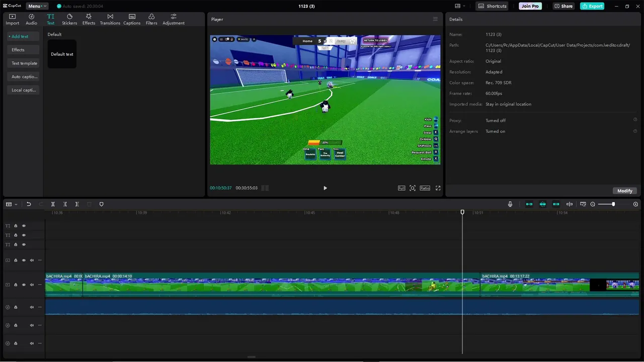Open more options for main video track
The height and width of the screenshot is (362, 644).
[x=40, y=285]
